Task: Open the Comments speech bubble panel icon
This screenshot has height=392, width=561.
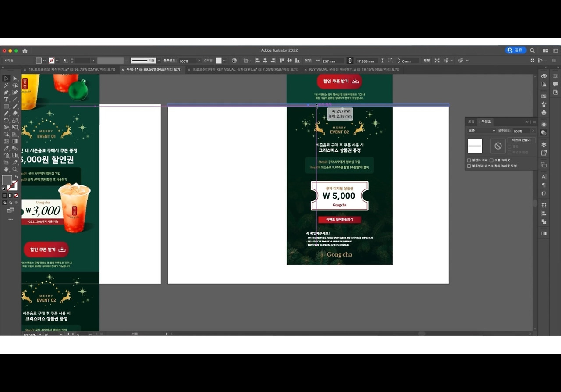Action: coord(555,84)
